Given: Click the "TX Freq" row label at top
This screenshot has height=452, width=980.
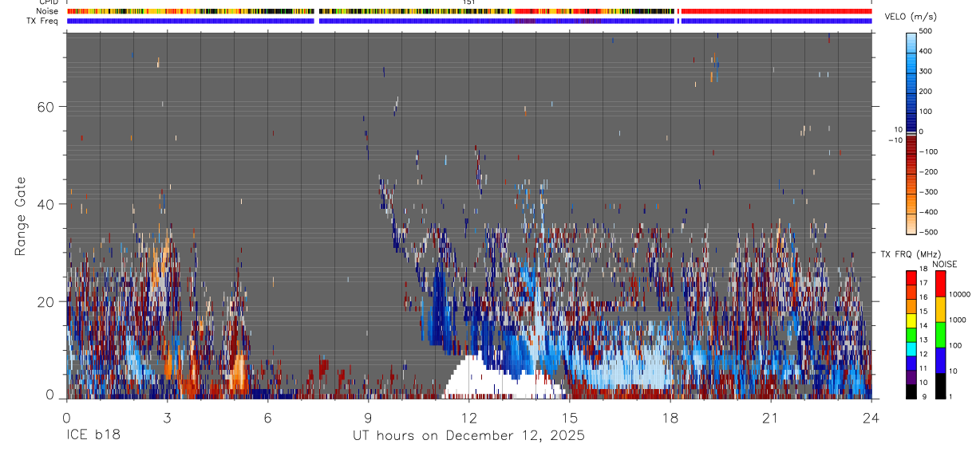Looking at the screenshot, I should point(43,21).
